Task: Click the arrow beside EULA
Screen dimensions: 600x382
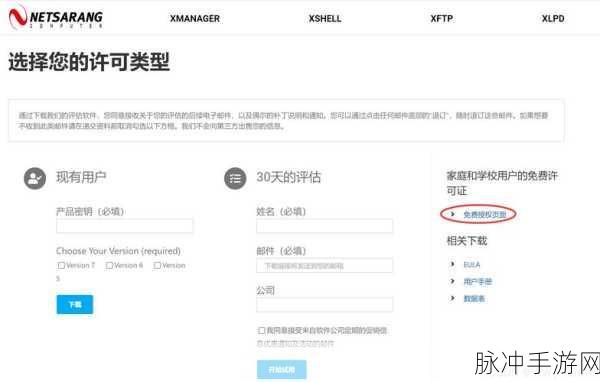Action: click(453, 264)
